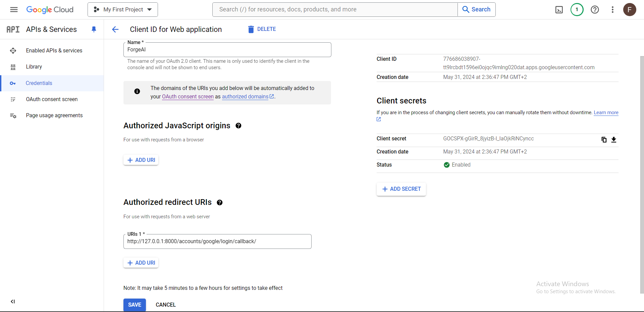Click DELETE to remove this client
The image size is (644, 312).
(x=262, y=29)
